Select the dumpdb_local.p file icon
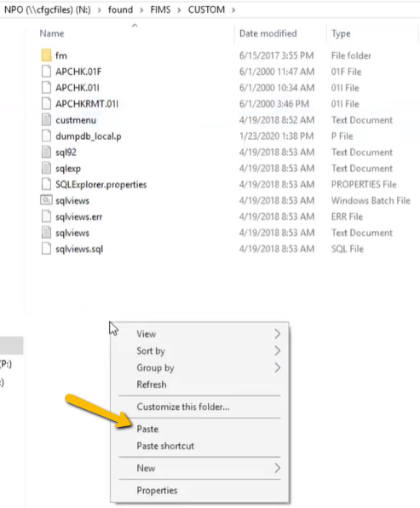 pos(46,136)
